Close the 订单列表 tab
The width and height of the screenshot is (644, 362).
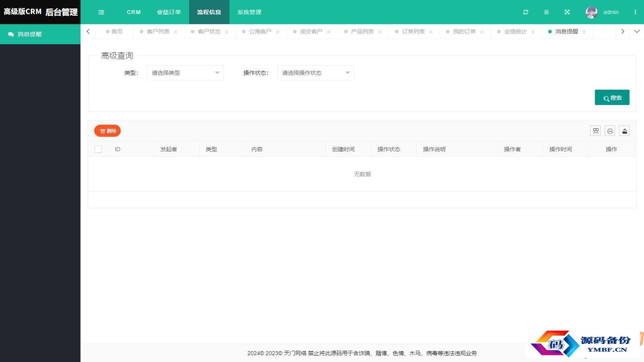[x=431, y=32]
